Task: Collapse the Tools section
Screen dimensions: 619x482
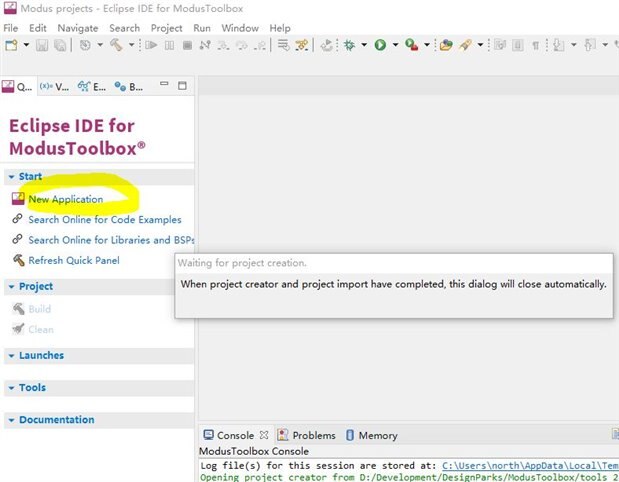Action: [11, 388]
